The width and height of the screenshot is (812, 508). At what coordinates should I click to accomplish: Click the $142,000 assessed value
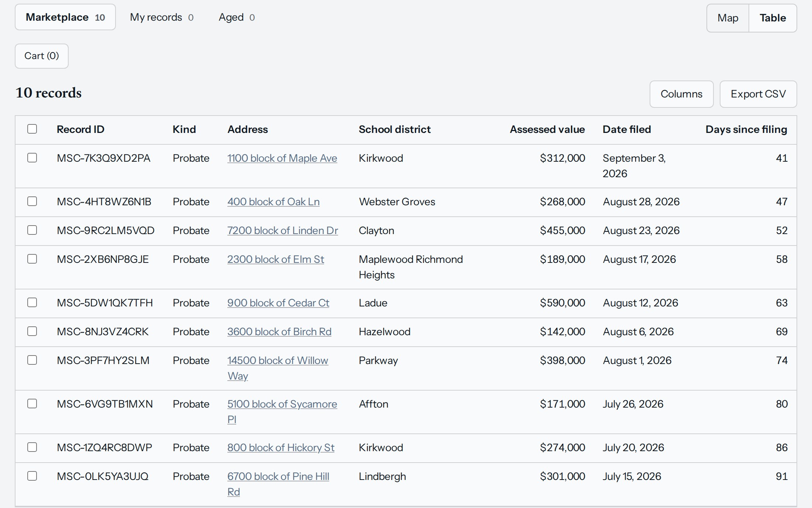(562, 332)
